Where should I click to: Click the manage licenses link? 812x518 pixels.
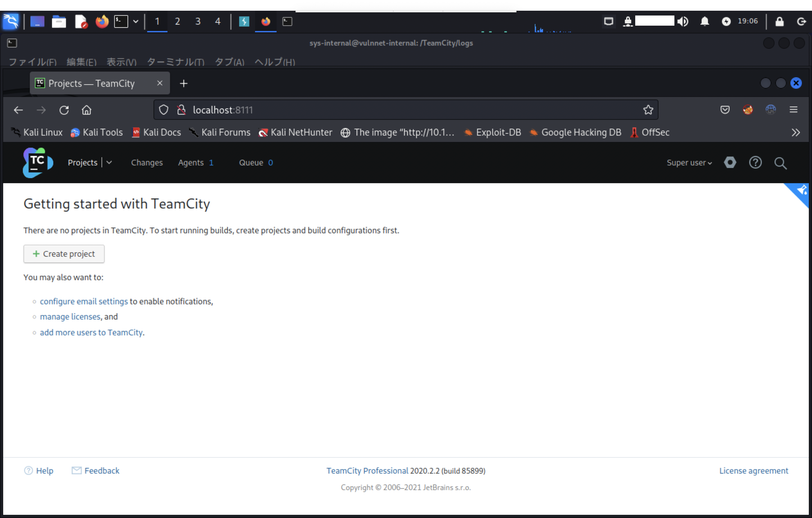pos(70,317)
